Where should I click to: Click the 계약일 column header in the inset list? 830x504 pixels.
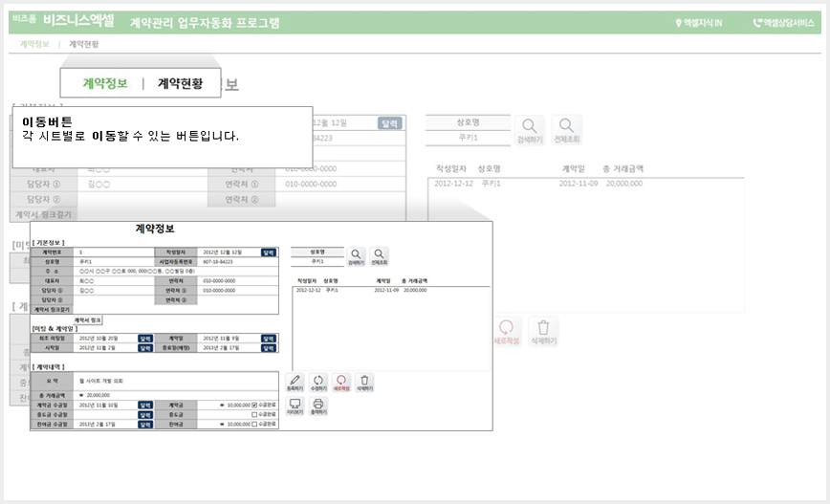(383, 280)
